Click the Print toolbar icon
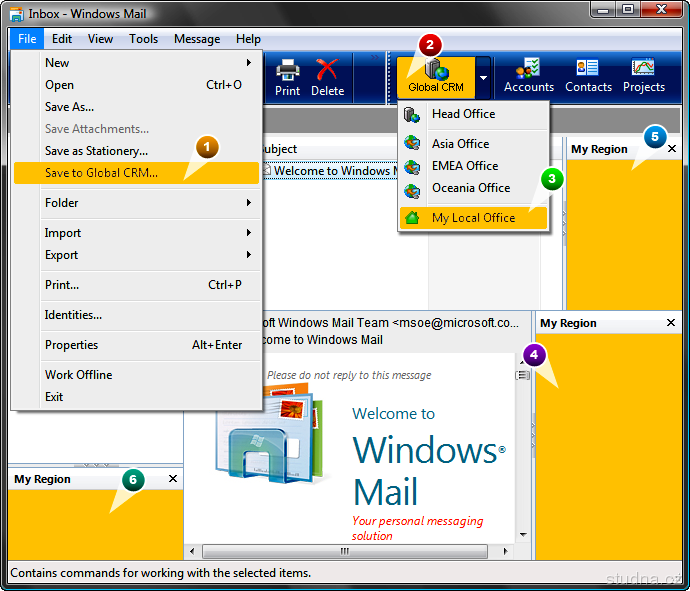Screen dimensions: 690x591 (288, 76)
